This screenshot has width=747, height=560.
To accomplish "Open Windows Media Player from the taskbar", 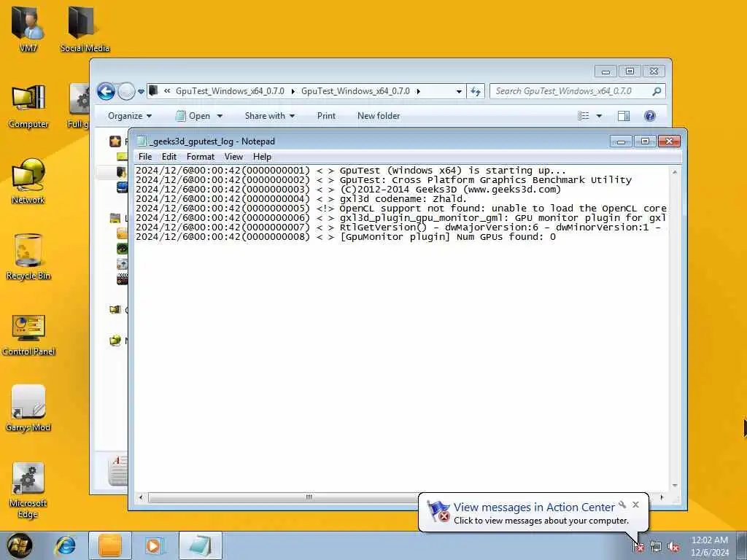I will point(154,545).
